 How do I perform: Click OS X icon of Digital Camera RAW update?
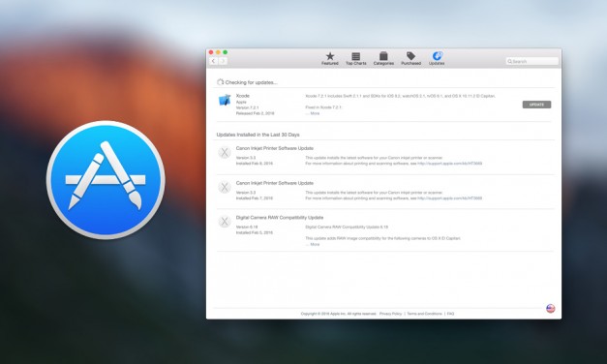point(225,222)
